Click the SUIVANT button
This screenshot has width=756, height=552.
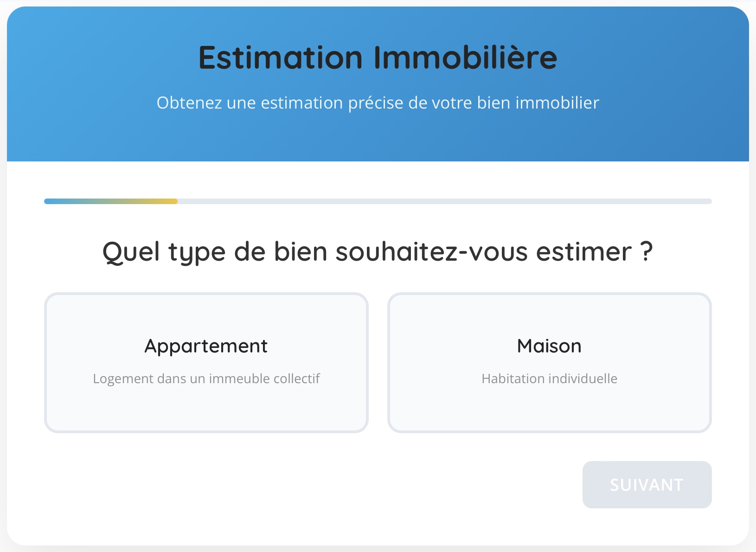647,484
